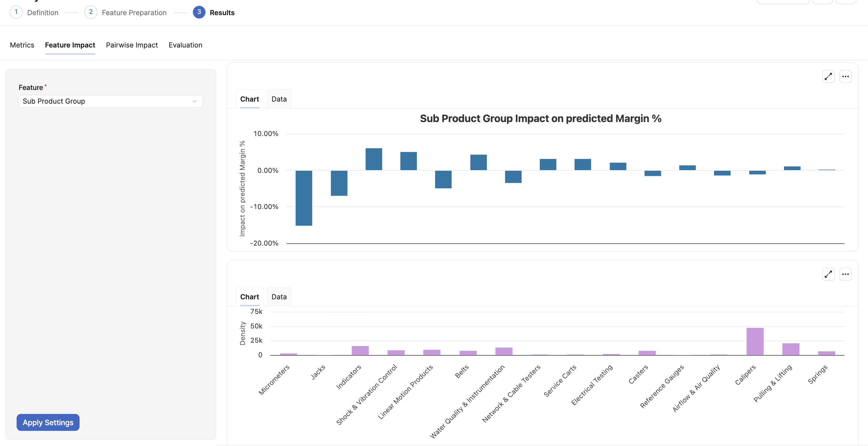Viewport: 868px width, 446px height.
Task: Go to step 1 Definition circle
Action: pyautogui.click(x=16, y=12)
